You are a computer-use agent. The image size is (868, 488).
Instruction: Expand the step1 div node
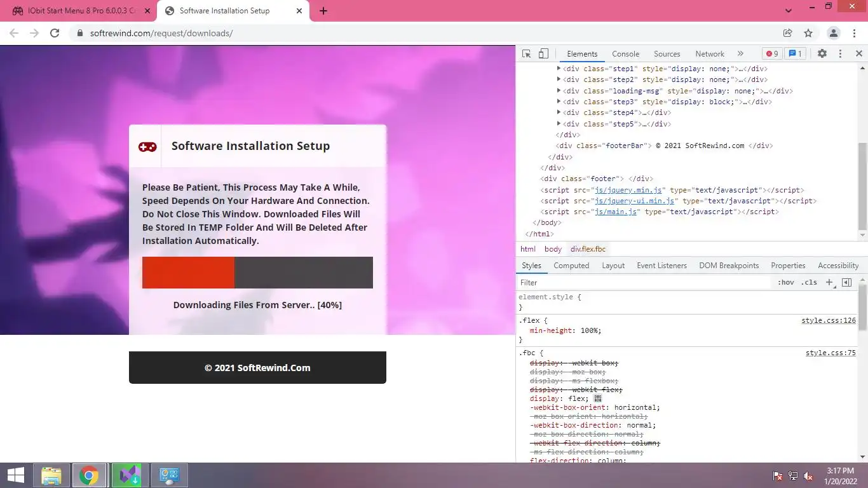coord(559,69)
